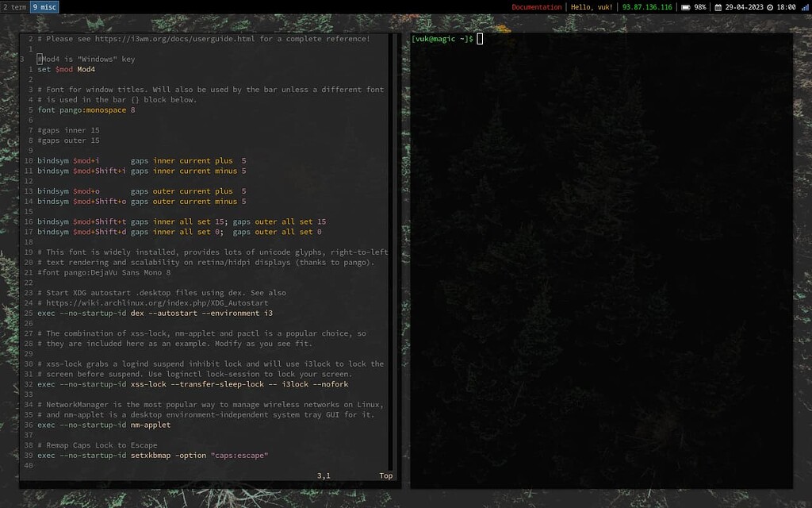Click the i3wm userguide URL comment
Screen dimensions: 812x508
[159, 38]
